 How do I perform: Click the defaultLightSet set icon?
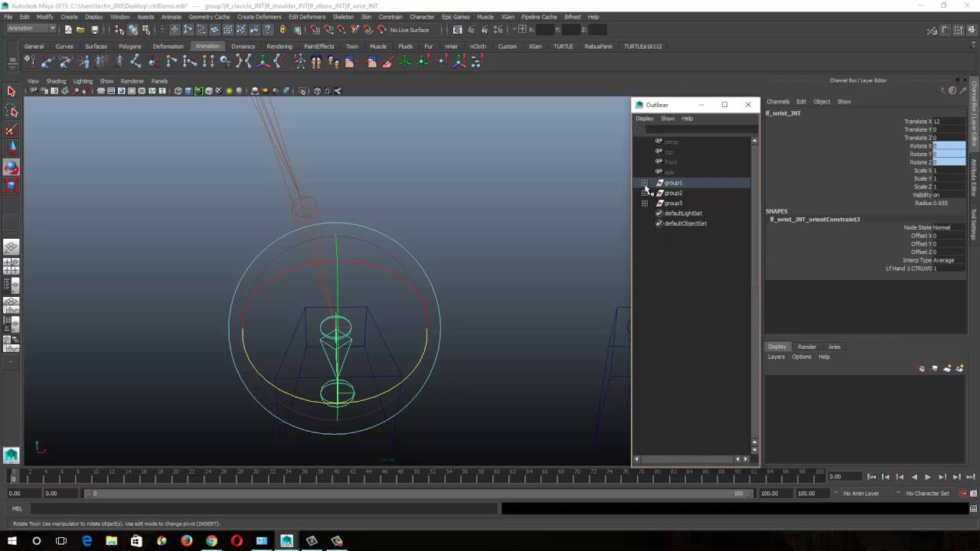(x=659, y=214)
